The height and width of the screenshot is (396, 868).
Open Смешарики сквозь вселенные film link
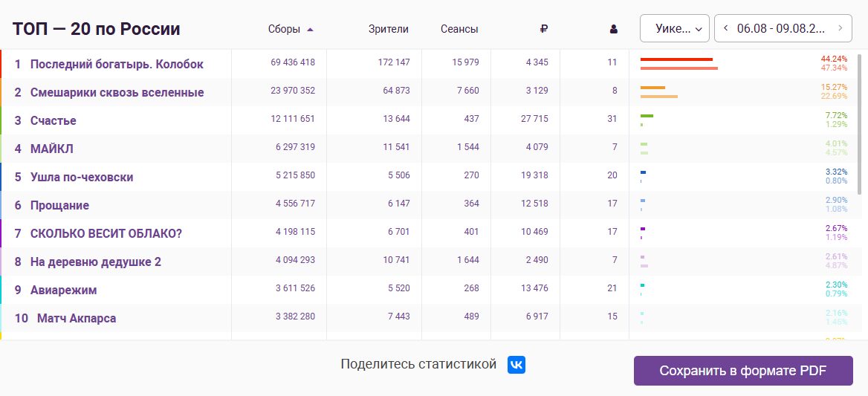coord(117,92)
